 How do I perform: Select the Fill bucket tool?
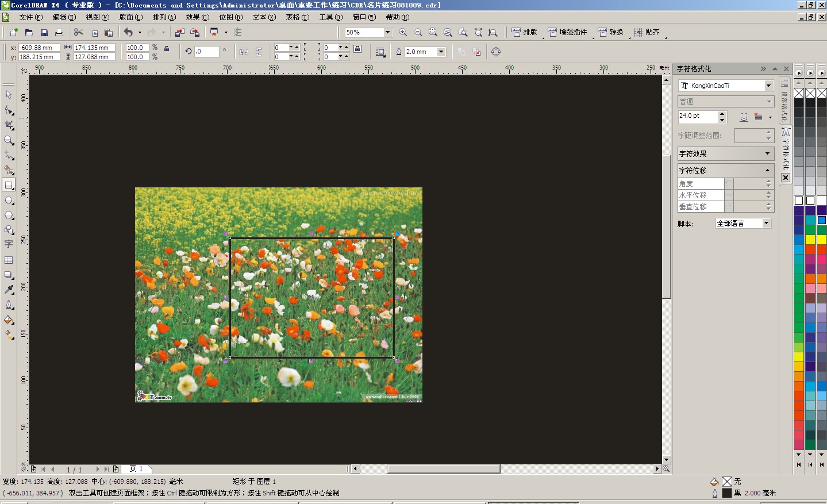click(x=9, y=320)
